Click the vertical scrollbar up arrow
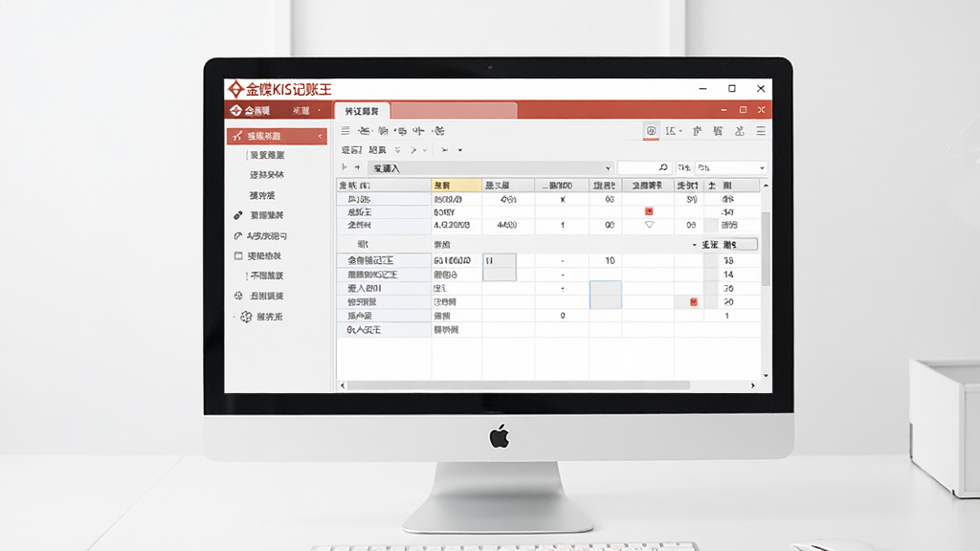 point(766,186)
